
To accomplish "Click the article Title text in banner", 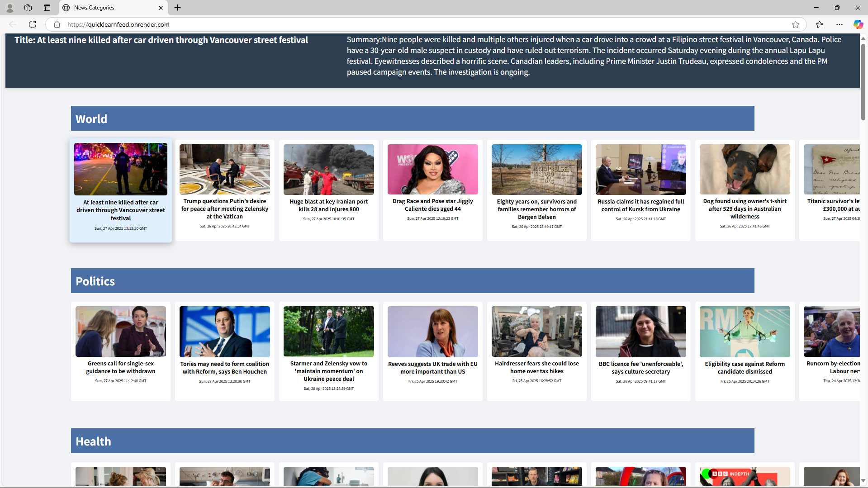I will pyautogui.click(x=161, y=40).
